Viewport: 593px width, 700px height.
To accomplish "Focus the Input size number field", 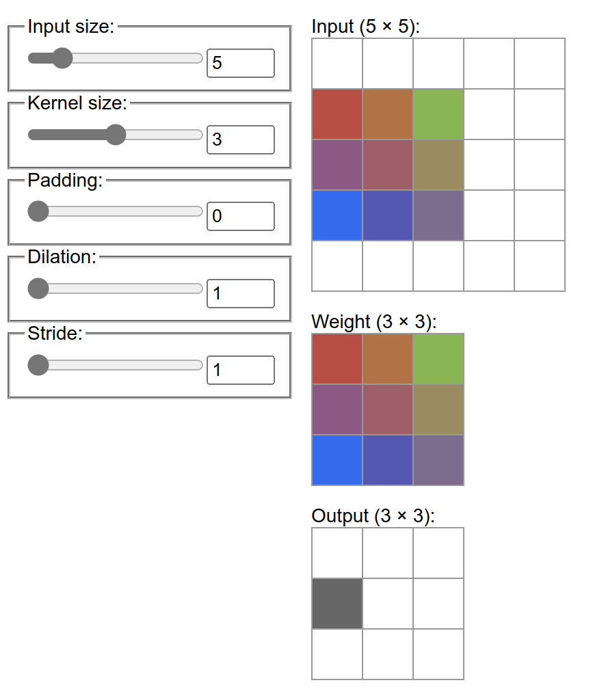I will click(x=240, y=63).
